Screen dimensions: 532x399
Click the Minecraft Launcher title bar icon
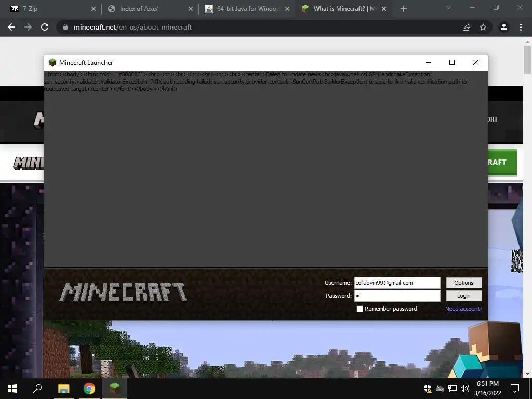(x=52, y=62)
